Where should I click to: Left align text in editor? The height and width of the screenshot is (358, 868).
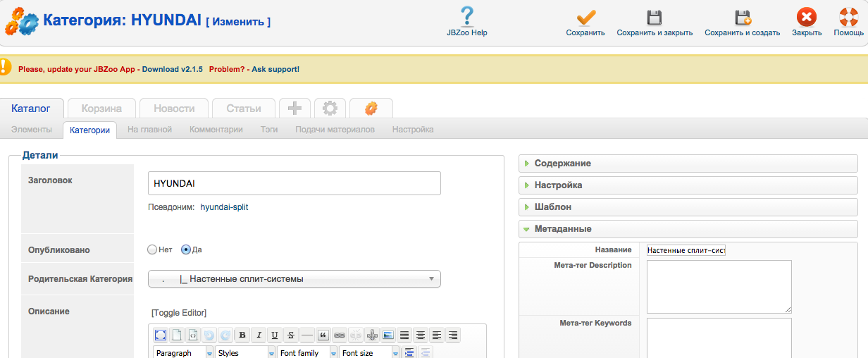click(x=437, y=335)
